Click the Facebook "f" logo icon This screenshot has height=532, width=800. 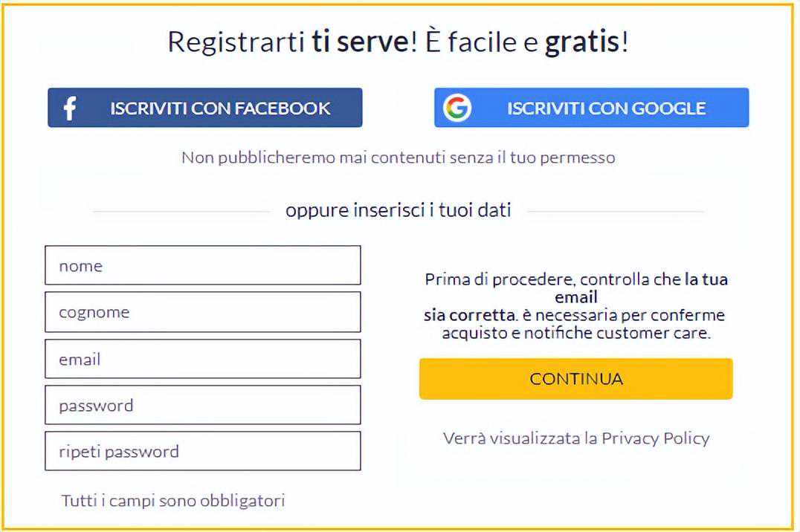pos(69,108)
